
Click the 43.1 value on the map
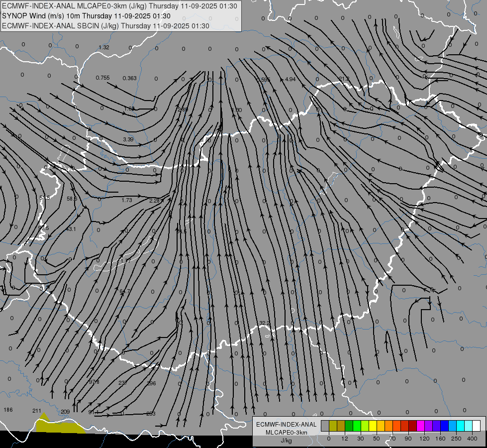(71, 229)
